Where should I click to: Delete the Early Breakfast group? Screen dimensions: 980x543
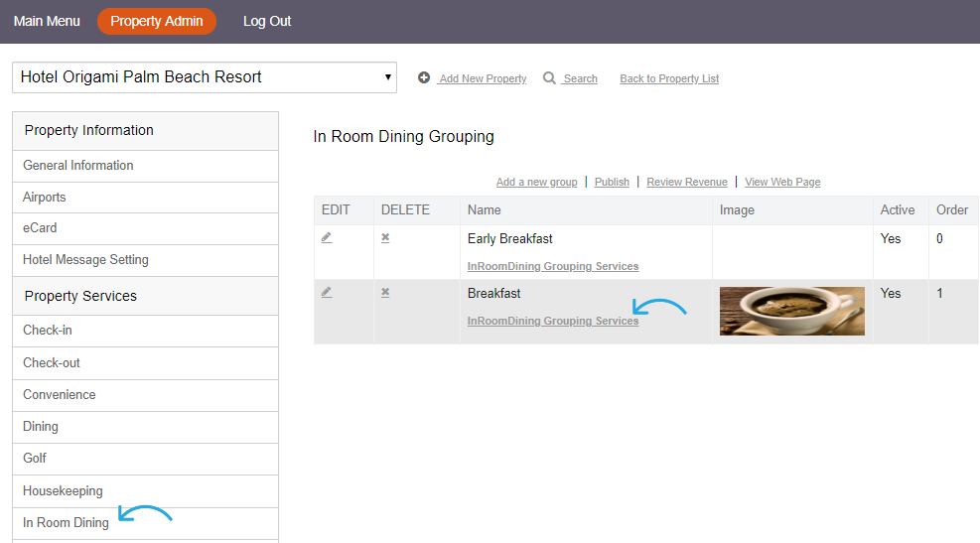pos(385,238)
